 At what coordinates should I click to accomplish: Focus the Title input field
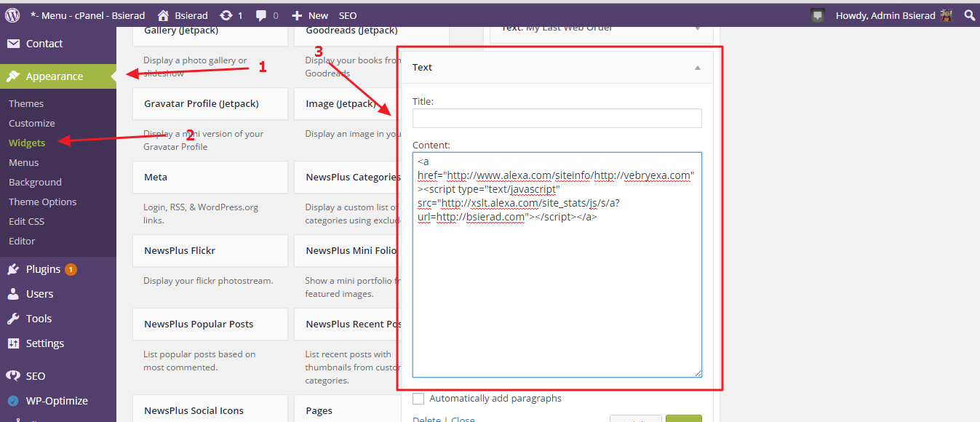click(557, 119)
